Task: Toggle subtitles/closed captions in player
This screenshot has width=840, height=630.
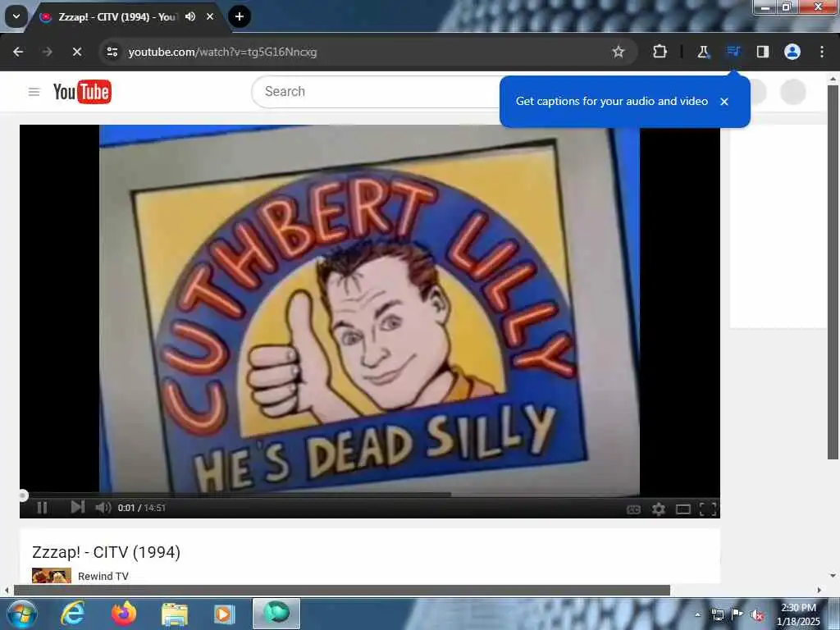Action: tap(633, 509)
